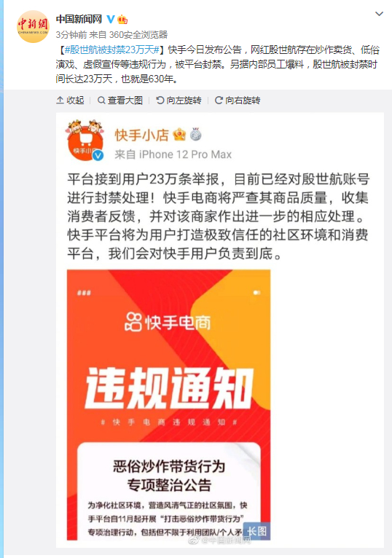
Task: Click 查看大图 to view large image
Action: point(120,101)
